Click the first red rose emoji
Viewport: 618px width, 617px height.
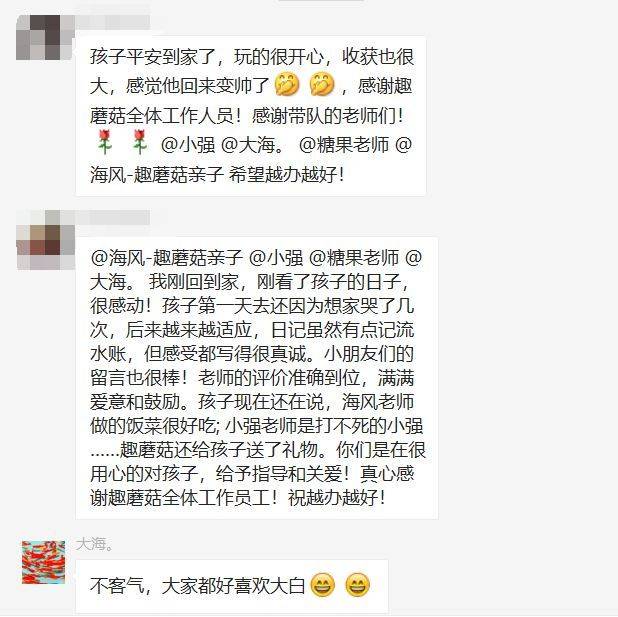tap(104, 142)
